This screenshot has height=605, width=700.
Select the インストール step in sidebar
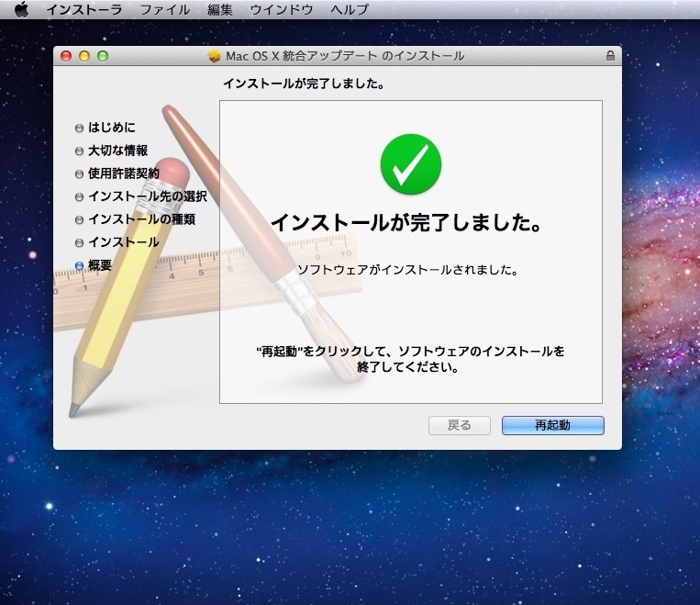coord(124,242)
